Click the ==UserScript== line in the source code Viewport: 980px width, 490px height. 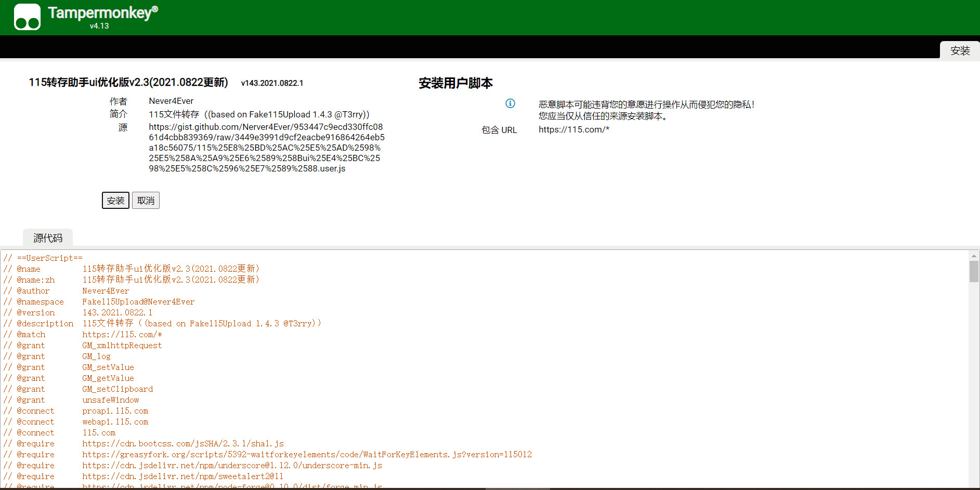[x=43, y=258]
